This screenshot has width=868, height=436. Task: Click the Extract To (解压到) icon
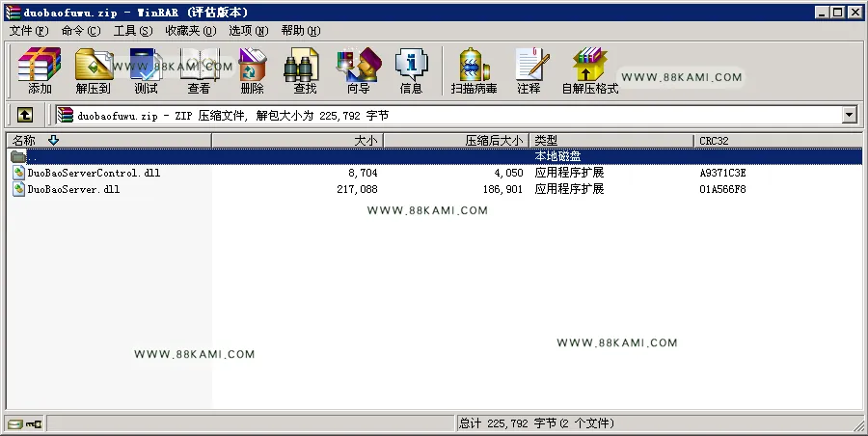(93, 69)
